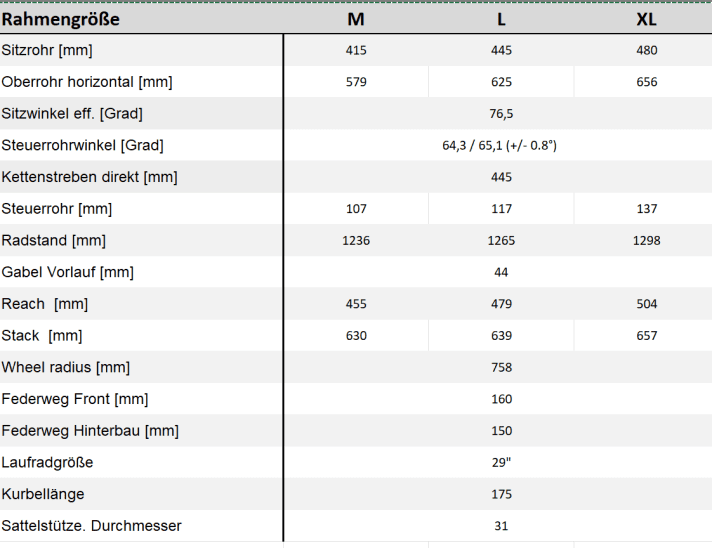Screen dimensions: 712x548
Task: Select Reach value 504 for XL
Action: click(646, 304)
